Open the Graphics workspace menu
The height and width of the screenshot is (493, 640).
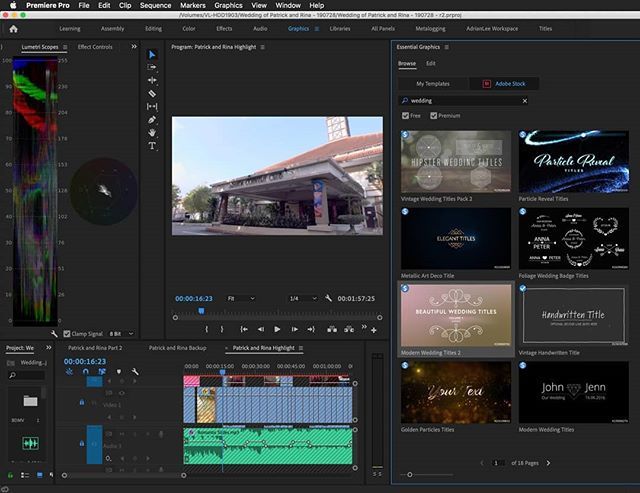point(317,29)
